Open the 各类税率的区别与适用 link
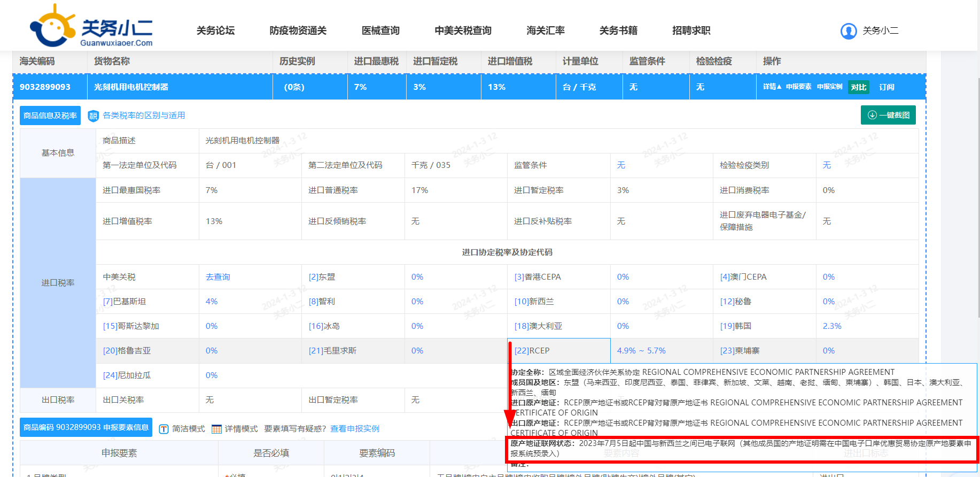 tap(144, 116)
